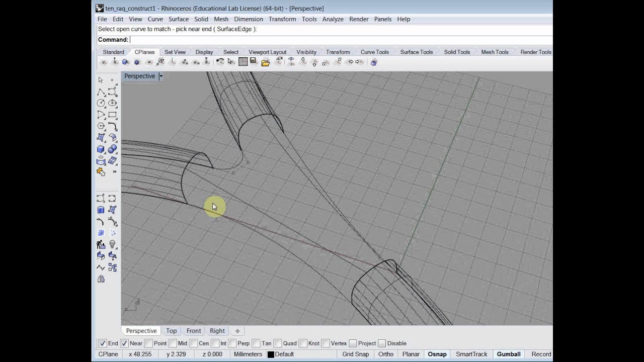This screenshot has width=644, height=362.
Task: Toggle the Near osnap checkbox
Action: coord(124,343)
